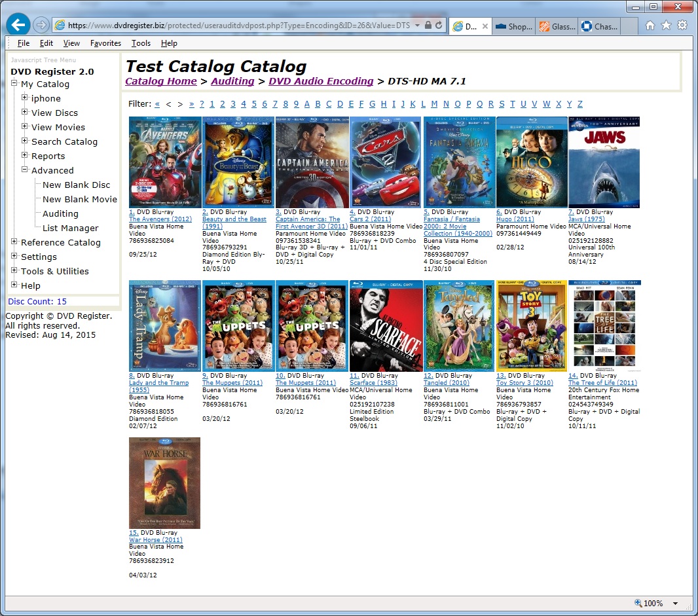Click the browser Forward arrow button
This screenshot has width=698, height=616.
coord(41,25)
